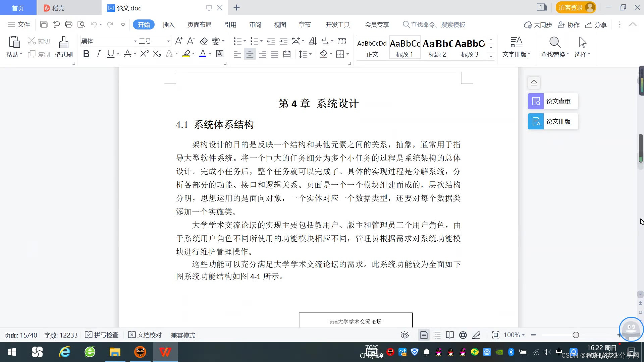Viewport: 644px width, 362px height.
Task: Expand the font name dropdown 黑体
Action: pyautogui.click(x=135, y=41)
